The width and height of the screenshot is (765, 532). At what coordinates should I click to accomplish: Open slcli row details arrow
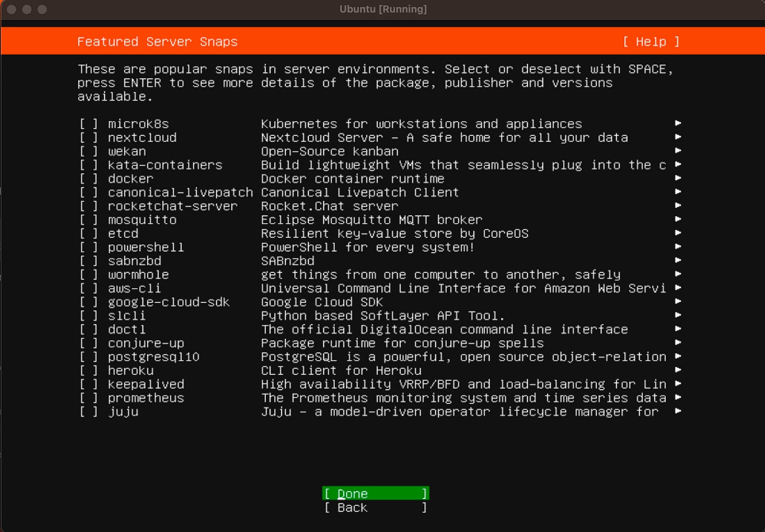click(678, 315)
